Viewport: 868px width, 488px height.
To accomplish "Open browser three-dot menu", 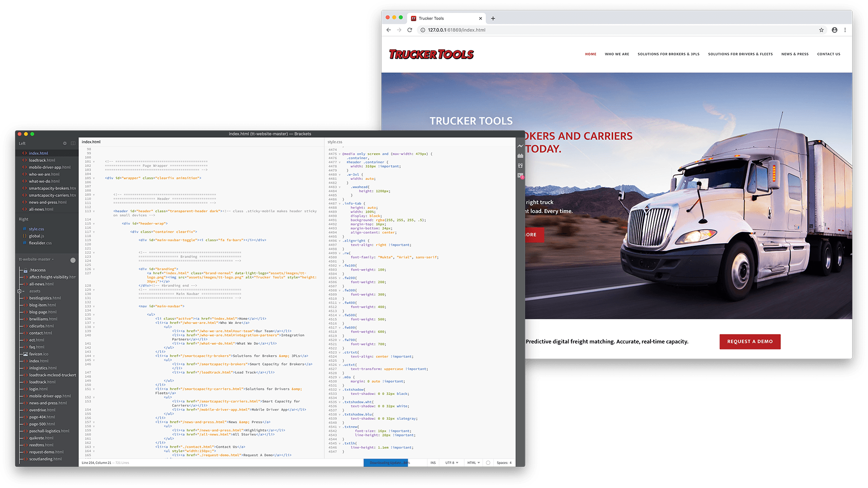I will point(845,30).
